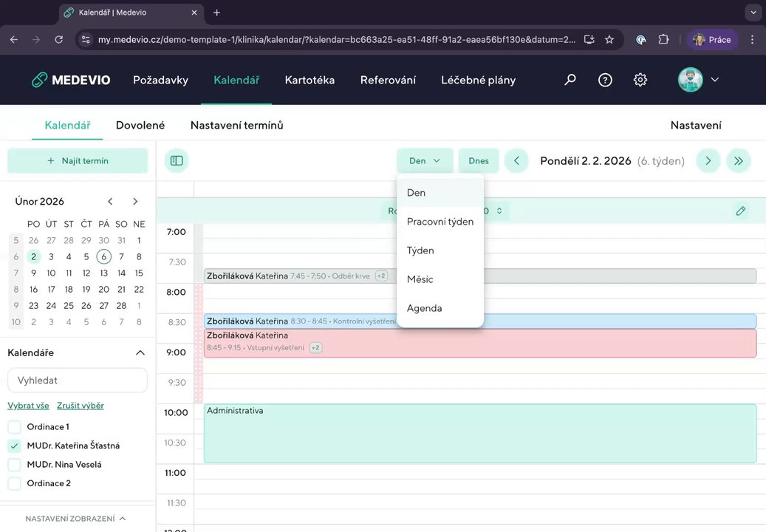
Task: Tick the MUDr. Nina Veselá checkbox
Action: [x=15, y=465]
